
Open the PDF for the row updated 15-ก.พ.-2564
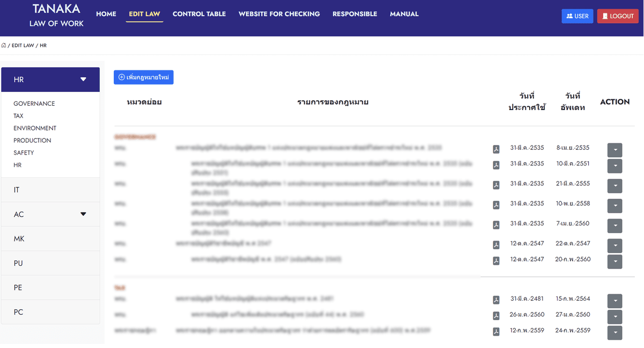496,300
